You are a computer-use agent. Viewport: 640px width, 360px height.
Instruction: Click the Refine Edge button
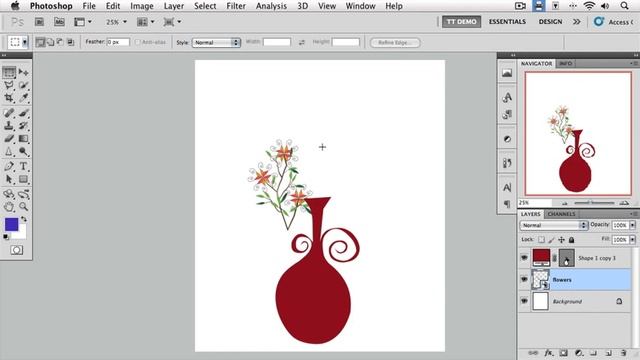pos(394,42)
